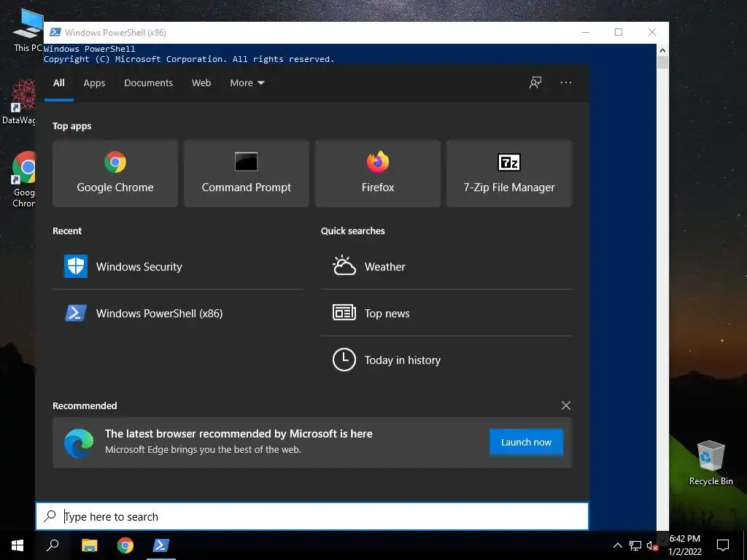The width and height of the screenshot is (747, 560).
Task: Click the taskbar Search icon
Action: (x=53, y=545)
